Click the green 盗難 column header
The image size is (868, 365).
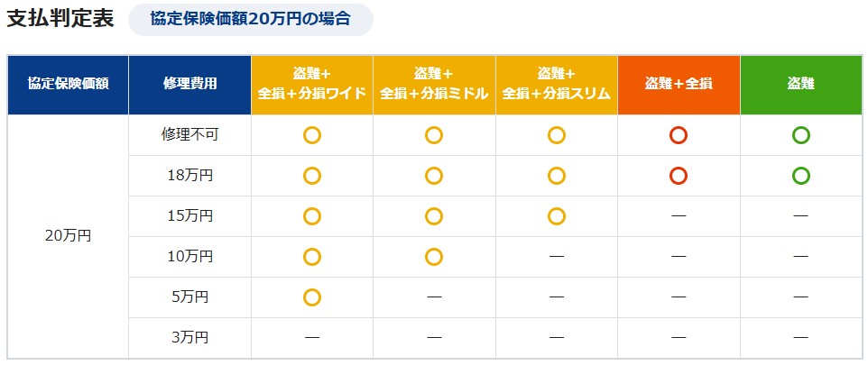pyautogui.click(x=800, y=84)
